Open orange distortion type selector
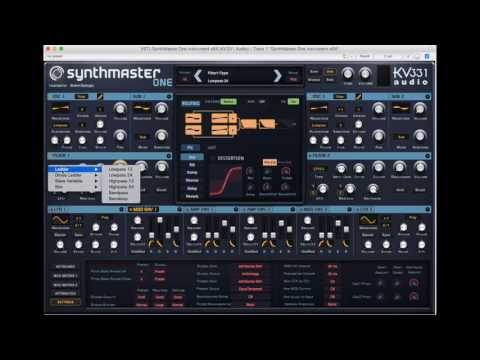480x360 pixels. tap(270, 162)
